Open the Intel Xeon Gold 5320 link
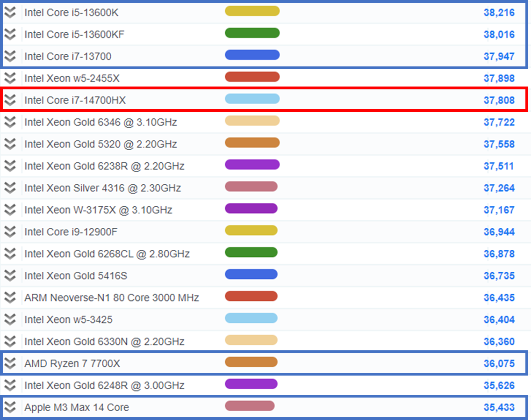 coord(100,144)
